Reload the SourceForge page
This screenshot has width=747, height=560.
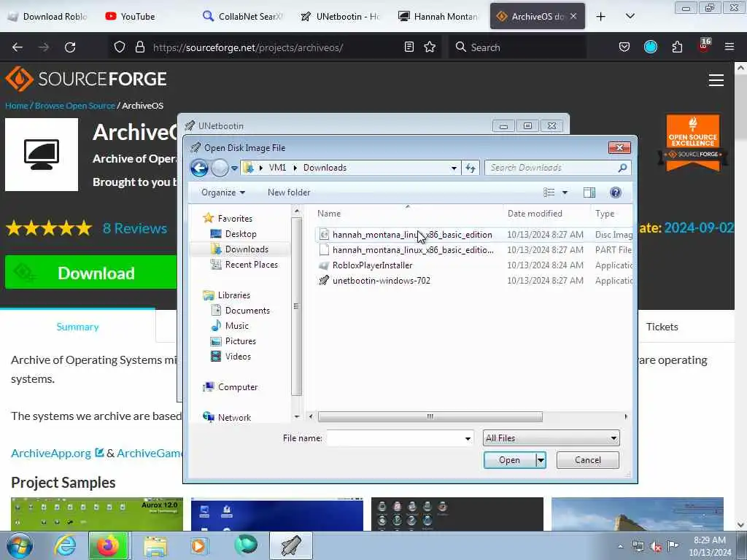(x=70, y=47)
